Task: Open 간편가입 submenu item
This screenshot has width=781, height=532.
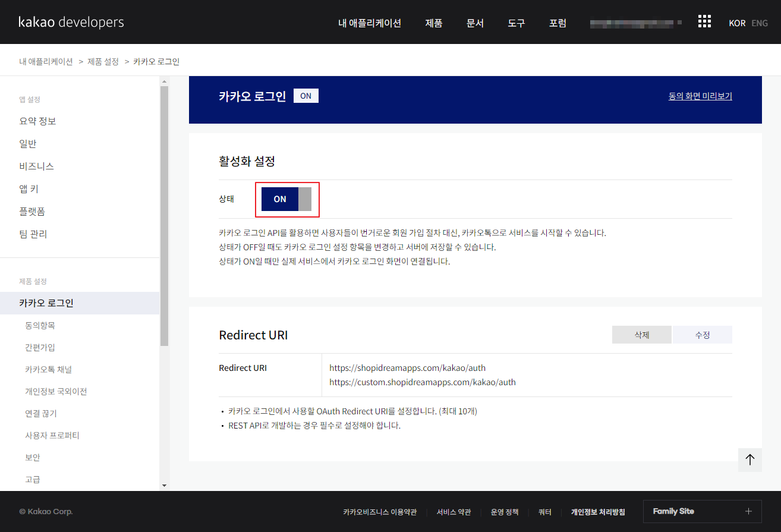Action: [40, 347]
